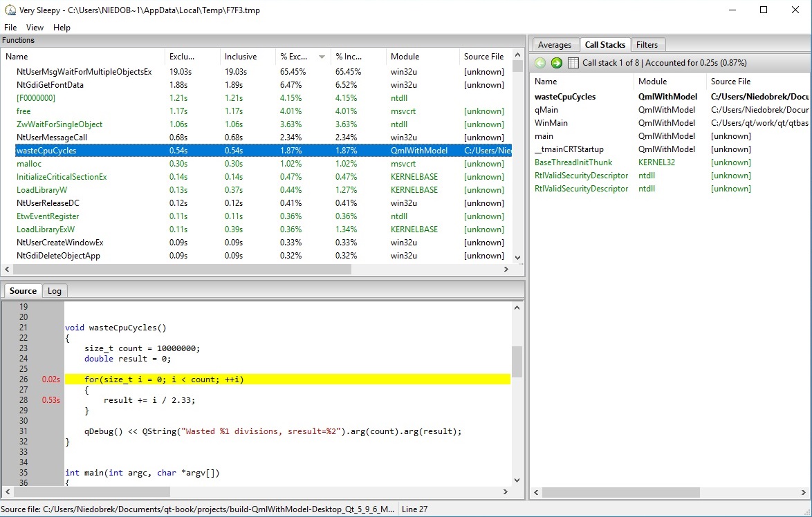This screenshot has width=812, height=517.
Task: Click the call stack table icon
Action: pos(573,63)
